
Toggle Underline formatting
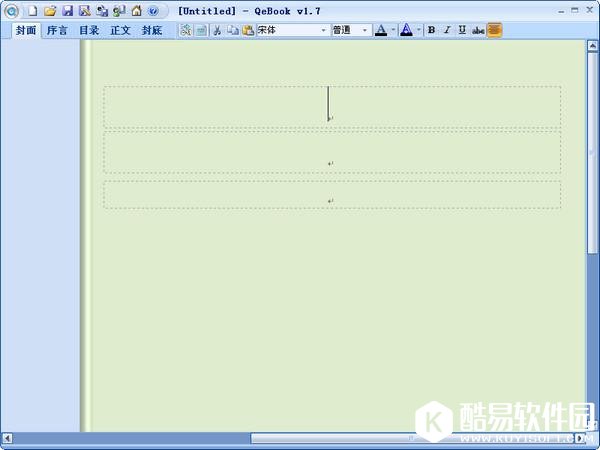[461, 30]
